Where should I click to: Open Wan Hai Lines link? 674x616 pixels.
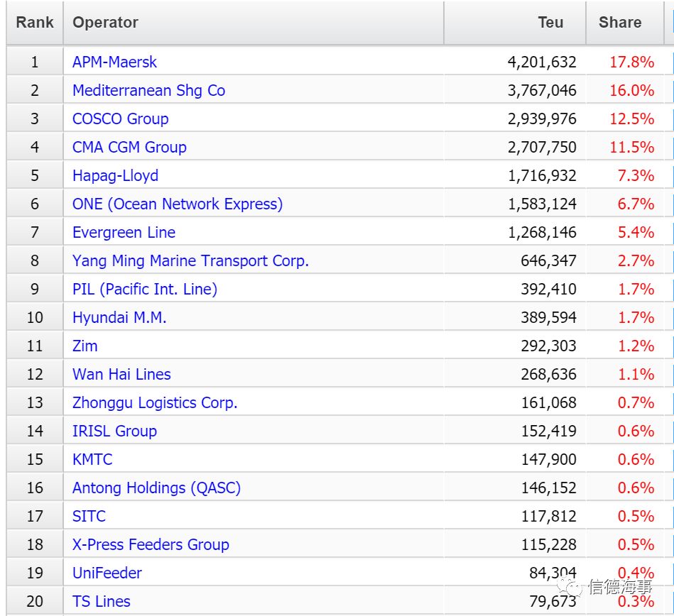pyautogui.click(x=121, y=374)
